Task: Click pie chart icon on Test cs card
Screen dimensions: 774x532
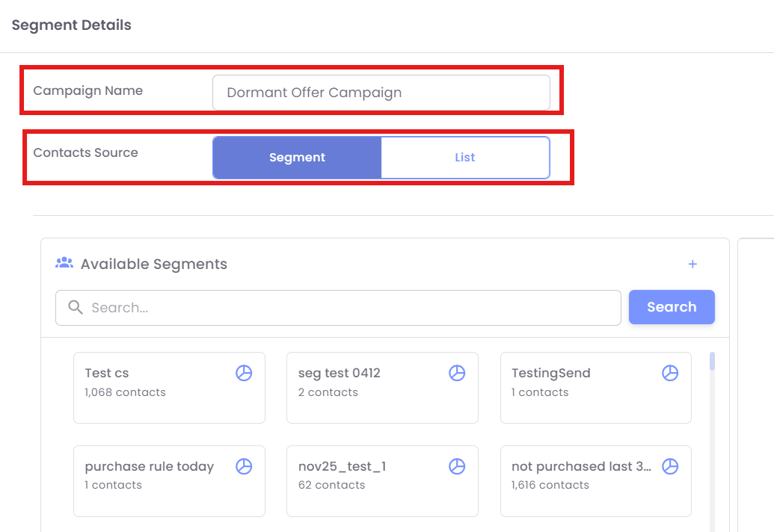Action: 244,373
